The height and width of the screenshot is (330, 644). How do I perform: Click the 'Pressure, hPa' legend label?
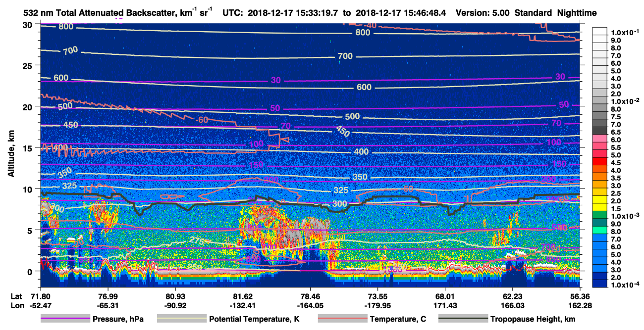tap(118, 319)
